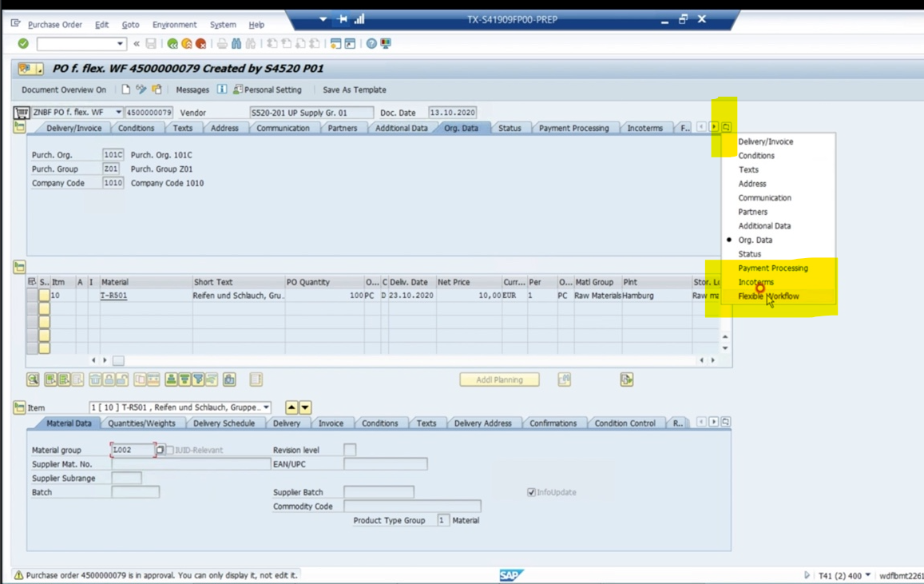The image size is (924, 584).
Task: Open the SAP GUI title bar dropdown arrow
Action: (x=323, y=19)
